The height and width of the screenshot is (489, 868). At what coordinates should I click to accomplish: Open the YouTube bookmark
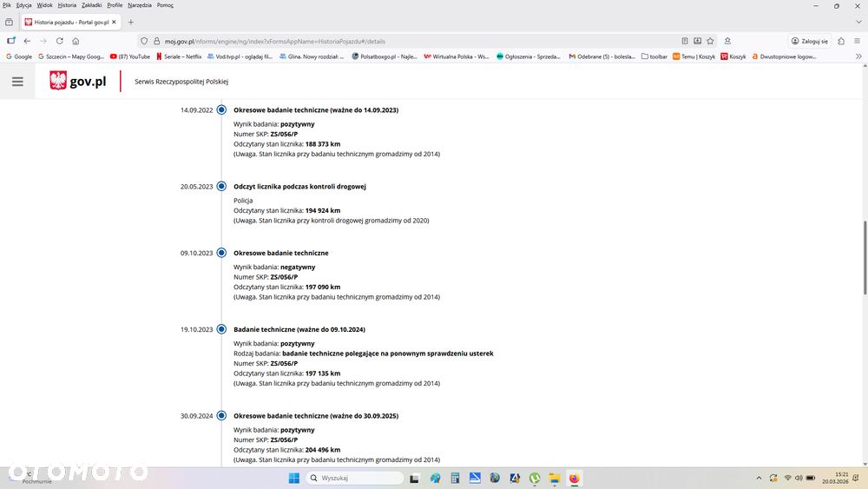130,56
